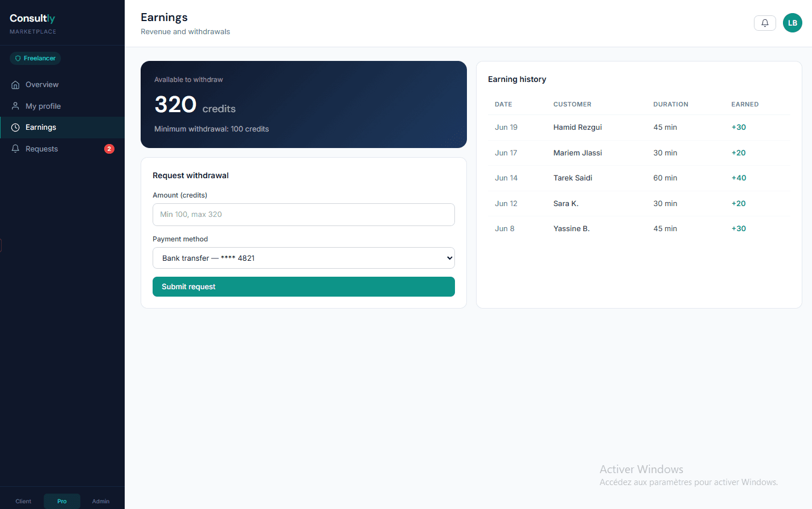Click the 320 credits balance card

[x=304, y=104]
